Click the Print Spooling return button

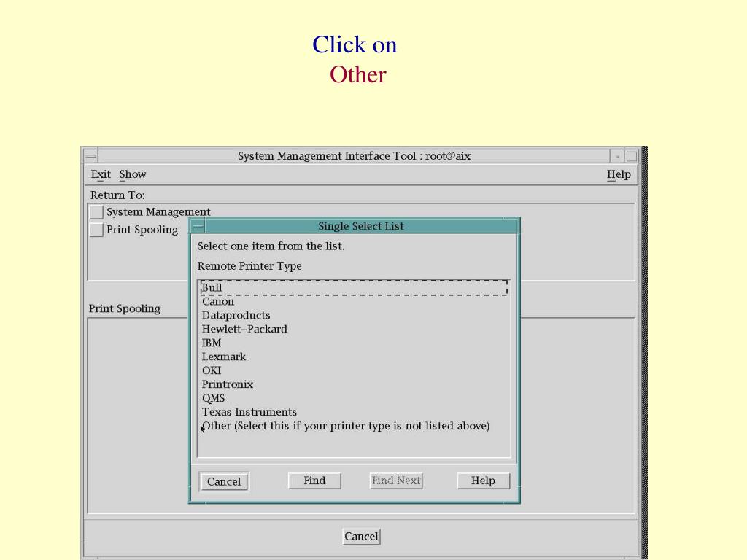[96, 230]
